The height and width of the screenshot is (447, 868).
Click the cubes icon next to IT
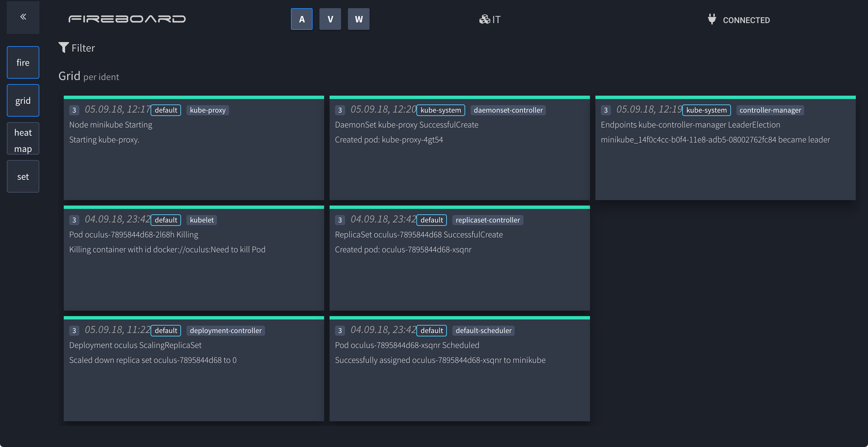(x=484, y=19)
